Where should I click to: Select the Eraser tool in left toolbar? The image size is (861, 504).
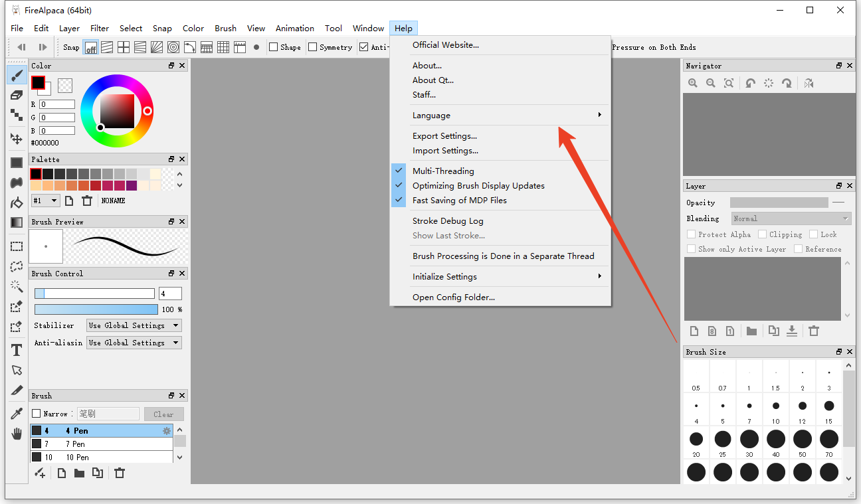tap(17, 95)
